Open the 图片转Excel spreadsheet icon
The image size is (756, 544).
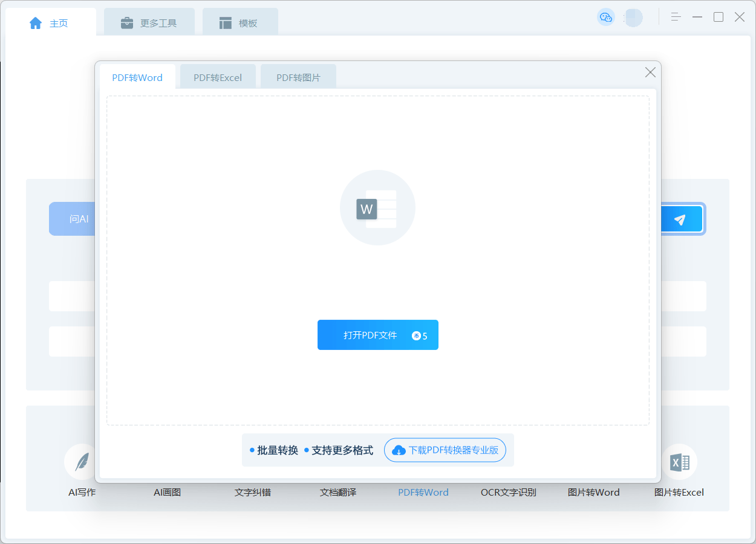(x=679, y=462)
